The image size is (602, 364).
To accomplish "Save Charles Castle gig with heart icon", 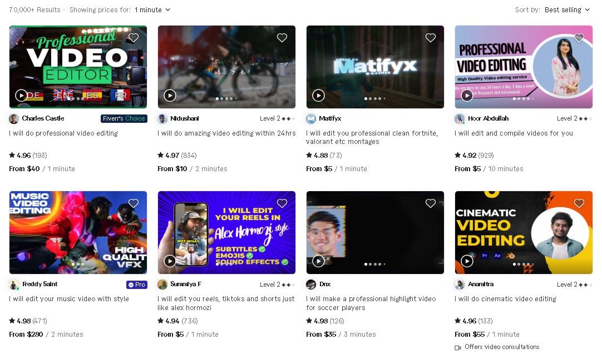I will (x=133, y=37).
